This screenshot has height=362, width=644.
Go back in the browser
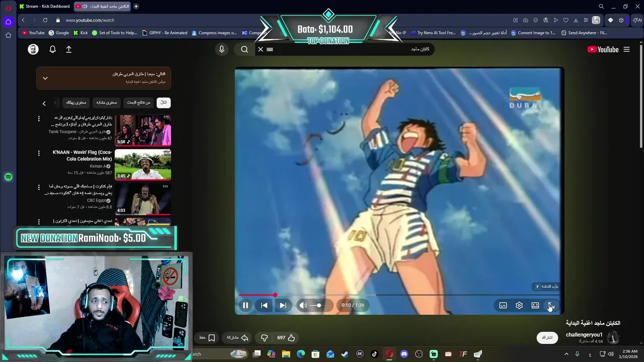[x=23, y=20]
